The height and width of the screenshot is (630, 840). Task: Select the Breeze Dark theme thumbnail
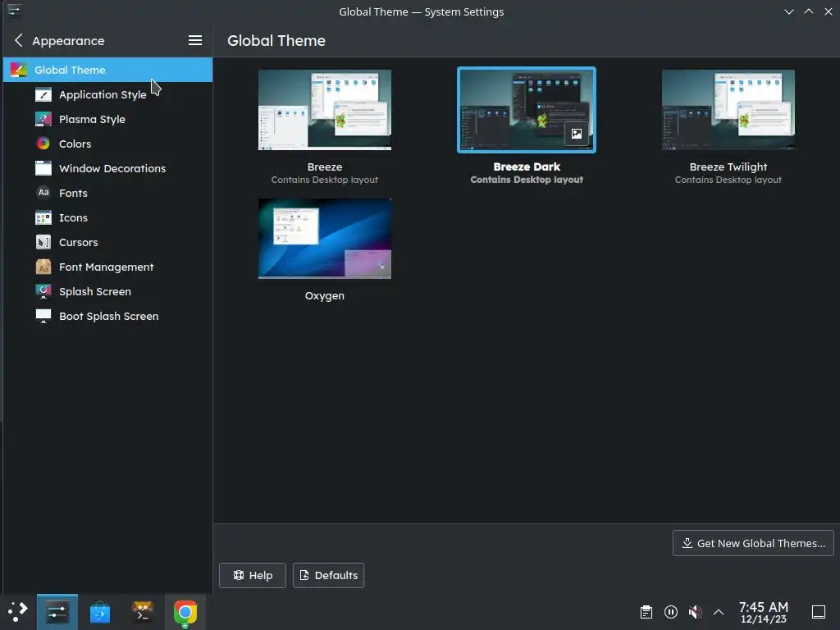526,110
